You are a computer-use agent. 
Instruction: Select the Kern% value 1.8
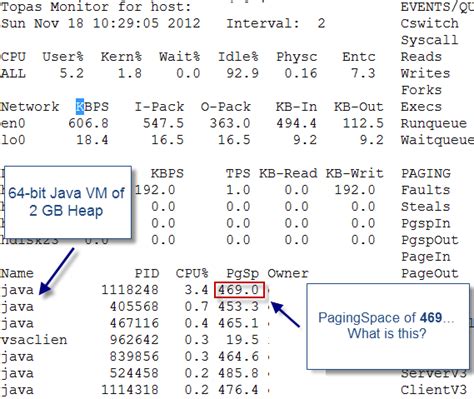click(x=130, y=73)
